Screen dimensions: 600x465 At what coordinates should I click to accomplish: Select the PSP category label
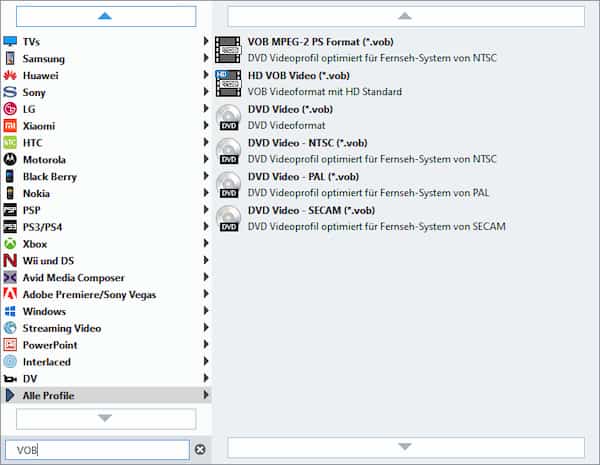[31, 210]
